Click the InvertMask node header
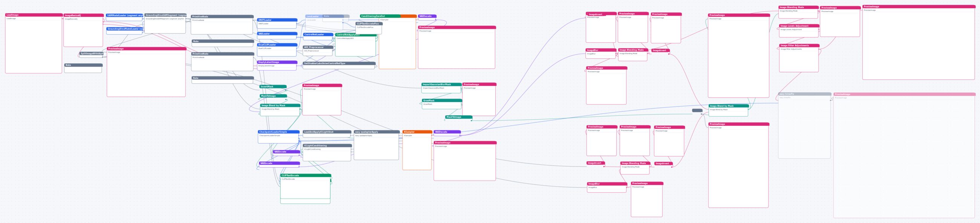The width and height of the screenshot is (980, 223). pyautogui.click(x=273, y=87)
